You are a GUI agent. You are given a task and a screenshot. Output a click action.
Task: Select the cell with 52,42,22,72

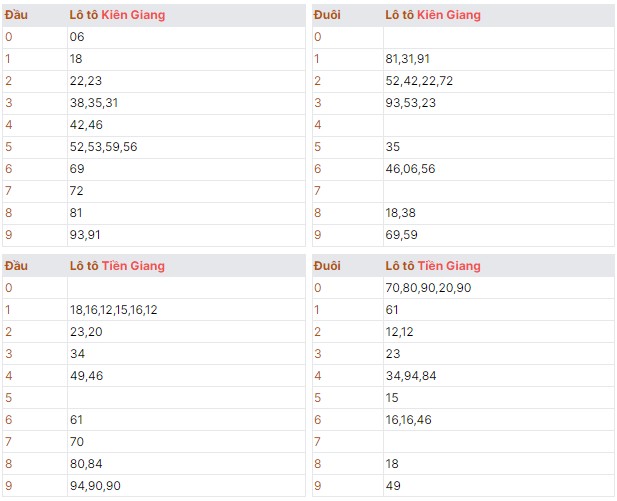coord(419,81)
